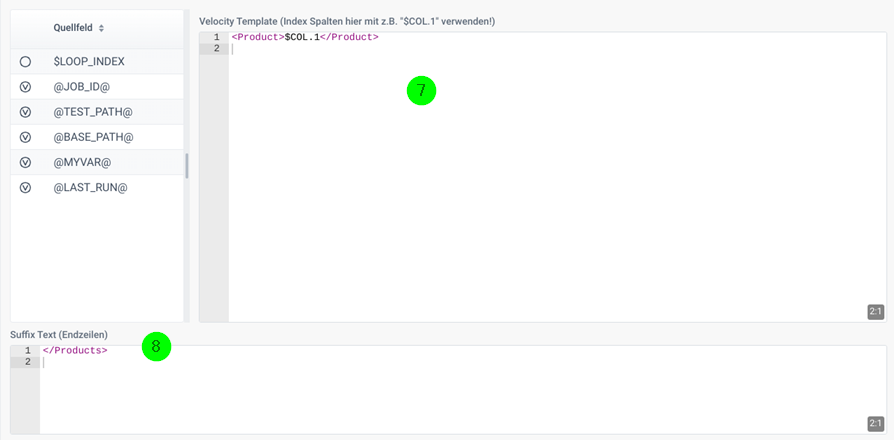Viewport: 894px width, 440px height.
Task: Click line 2 of the Suffix Text editor
Action: [463, 362]
